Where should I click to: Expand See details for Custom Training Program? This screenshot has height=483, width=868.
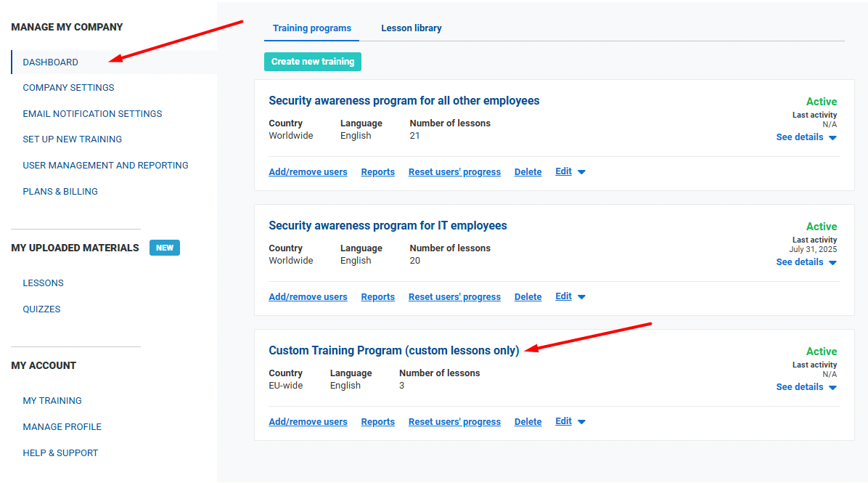click(806, 387)
